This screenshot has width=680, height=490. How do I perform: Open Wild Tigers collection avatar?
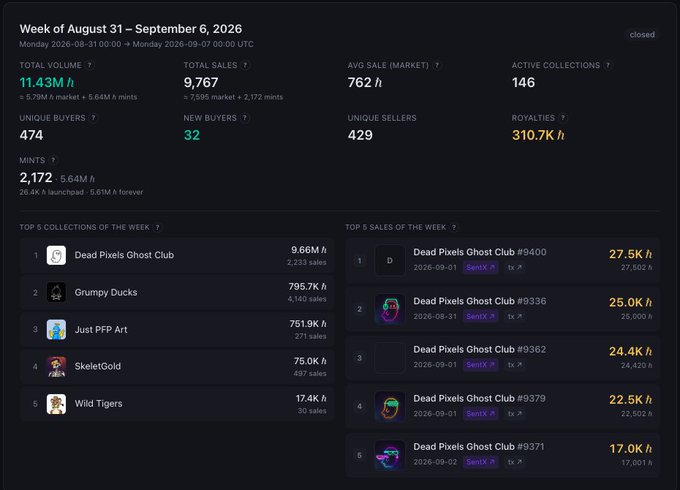pyautogui.click(x=56, y=404)
